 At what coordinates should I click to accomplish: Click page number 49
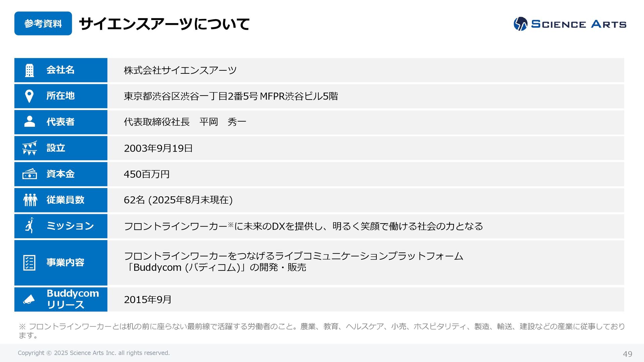tap(627, 354)
